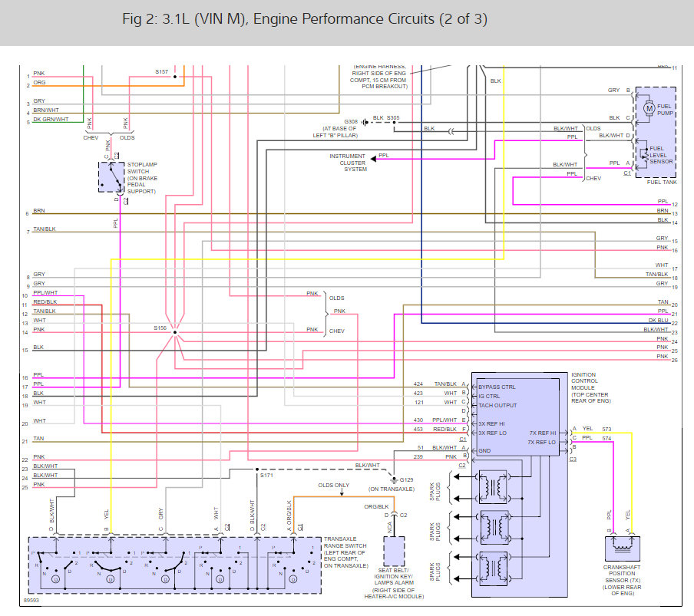This screenshot has width=694, height=616.
Task: Click the 7X REF HI pin label
Action: point(543,433)
